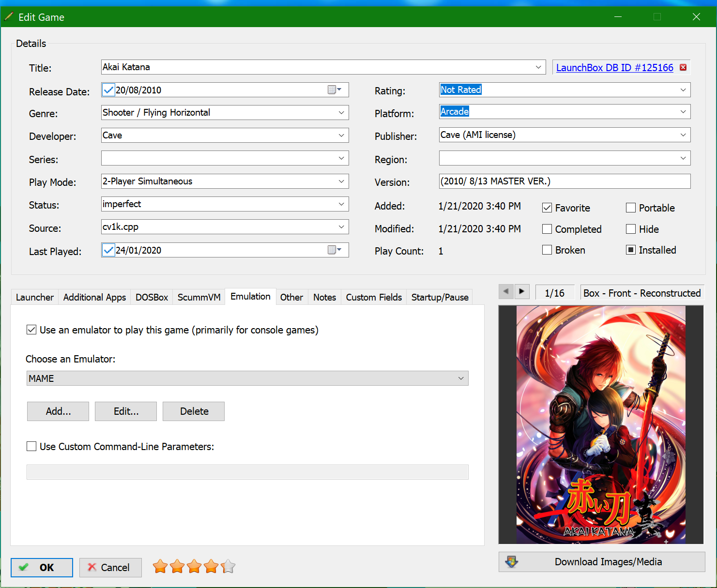Click the custom command-line parameters field
Image resolution: width=717 pixels, height=588 pixels.
247,472
